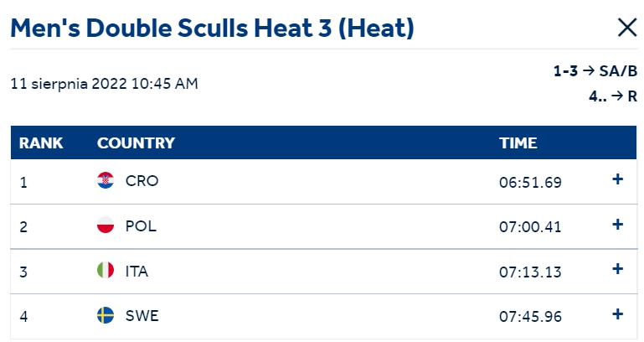Click the 06:51.69 time for CRO
The width and height of the screenshot is (644, 342).
click(x=530, y=182)
